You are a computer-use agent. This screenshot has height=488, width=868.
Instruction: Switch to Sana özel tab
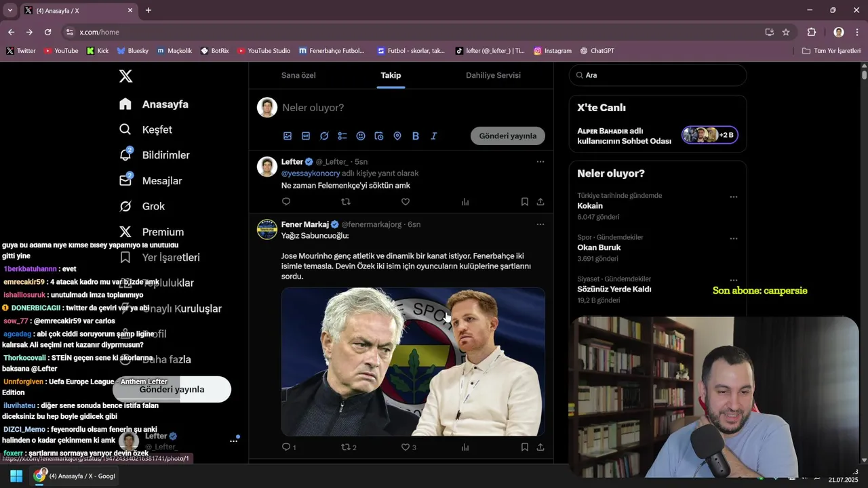click(x=299, y=75)
